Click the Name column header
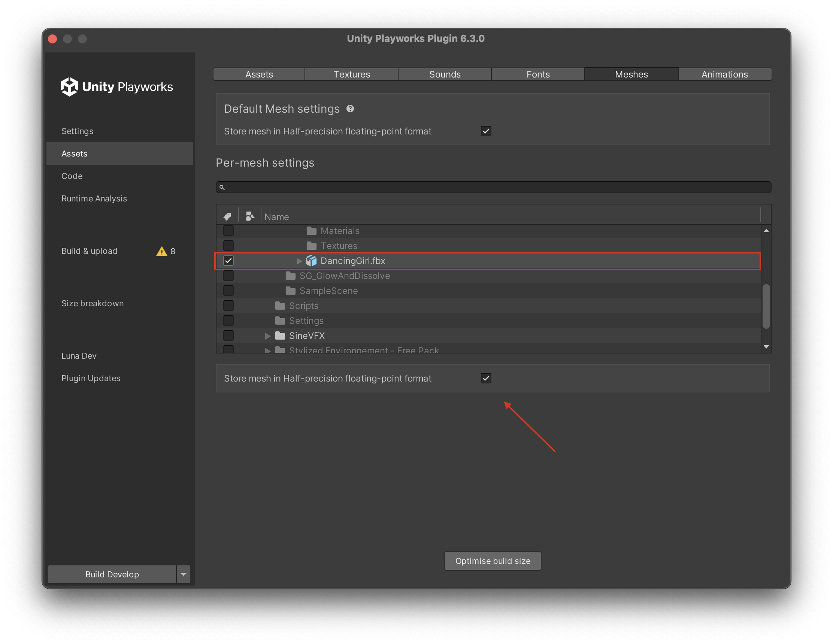Viewport: 833px width, 644px height. (x=277, y=217)
